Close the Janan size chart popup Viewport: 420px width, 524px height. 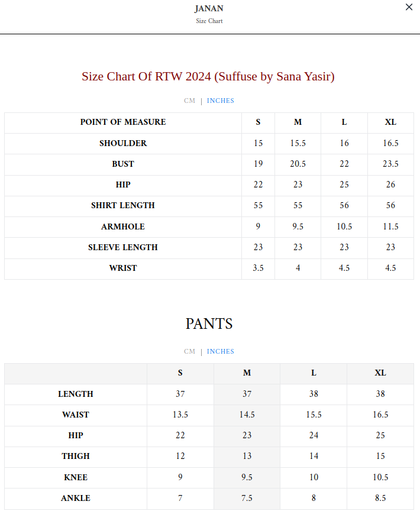(409, 8)
